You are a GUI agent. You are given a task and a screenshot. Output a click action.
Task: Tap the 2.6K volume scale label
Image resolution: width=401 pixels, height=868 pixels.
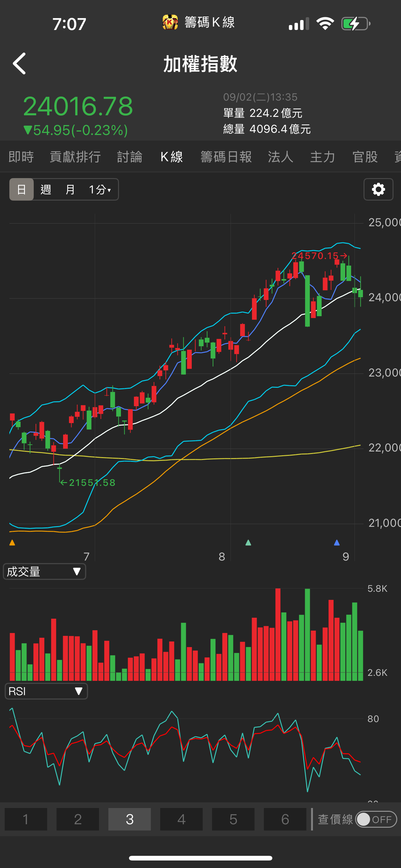click(x=378, y=673)
